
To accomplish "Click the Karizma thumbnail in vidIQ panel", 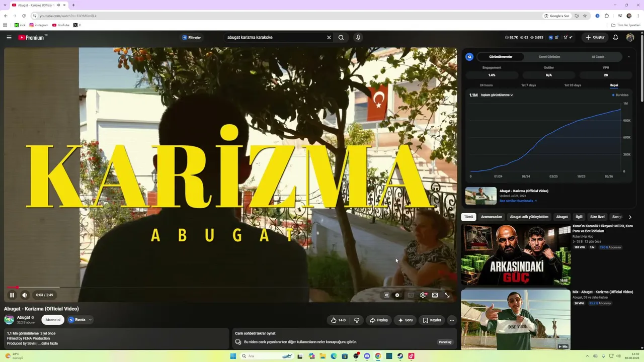I will pos(481,196).
